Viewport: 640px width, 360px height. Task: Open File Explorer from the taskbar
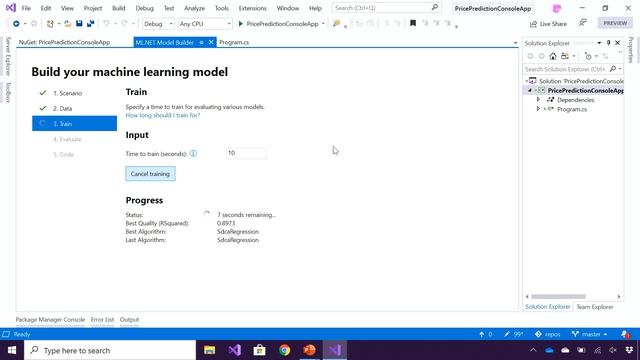tap(209, 350)
